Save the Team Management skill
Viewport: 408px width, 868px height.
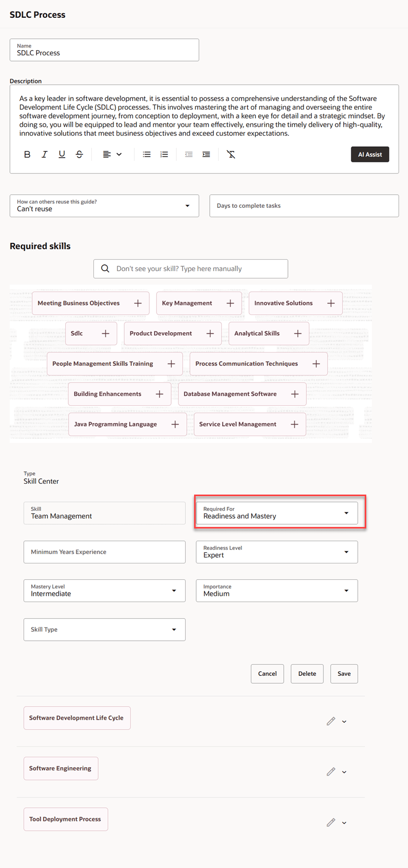pyautogui.click(x=344, y=674)
